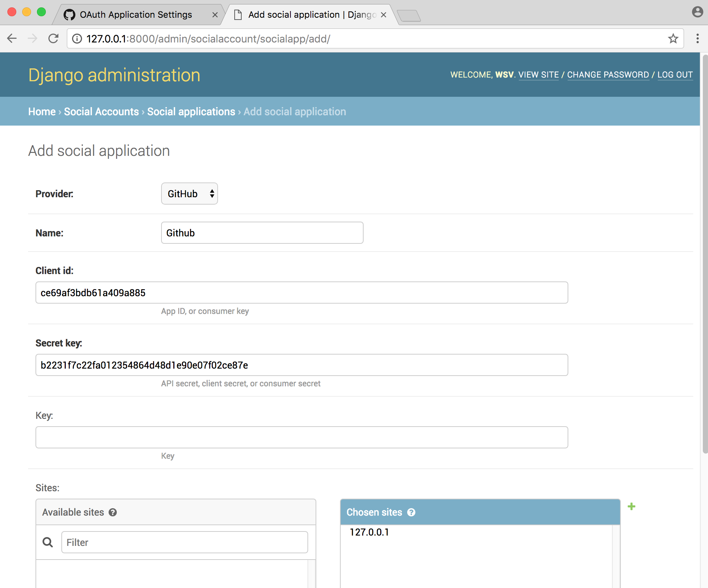This screenshot has height=588, width=708.
Task: Open the Provider dropdown showing GitHub
Action: click(x=190, y=194)
